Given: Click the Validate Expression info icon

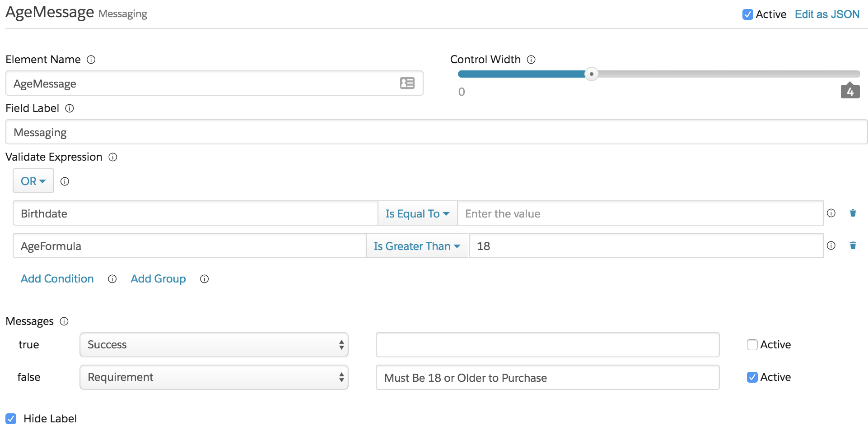Looking at the screenshot, I should click(x=113, y=157).
